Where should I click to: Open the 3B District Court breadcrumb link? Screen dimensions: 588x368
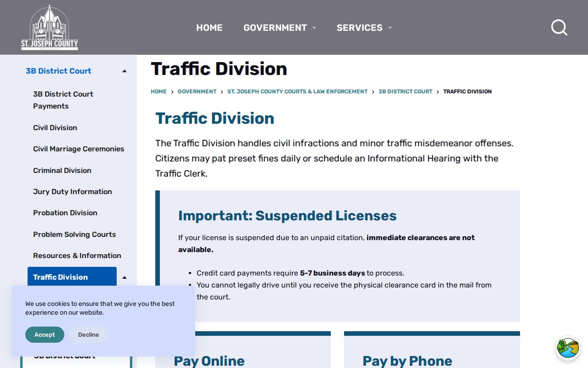coord(405,92)
